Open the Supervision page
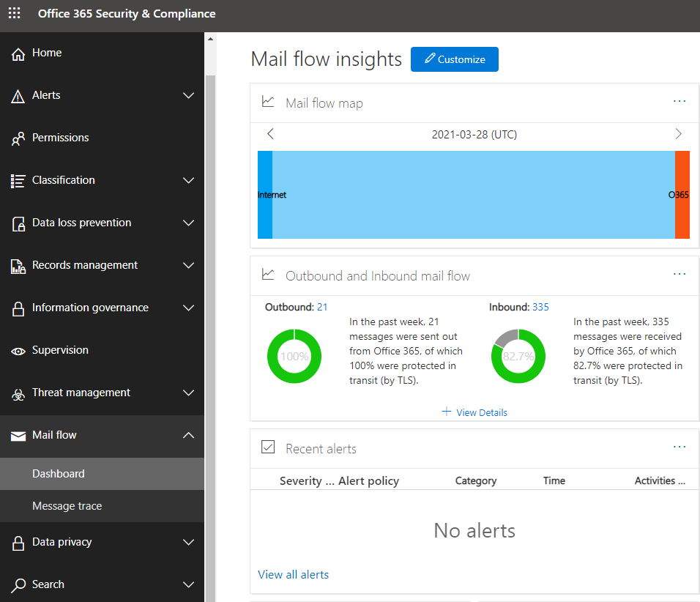This screenshot has width=700, height=602. coord(102,351)
